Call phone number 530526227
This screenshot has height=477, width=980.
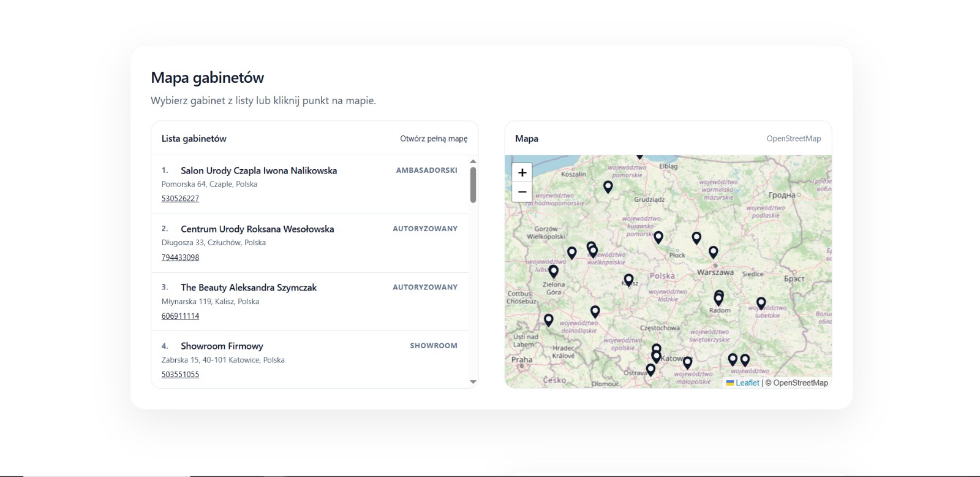180,199
